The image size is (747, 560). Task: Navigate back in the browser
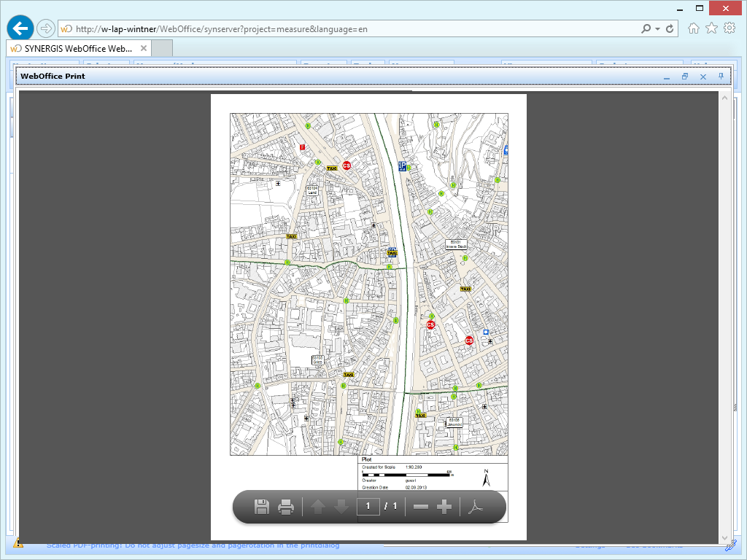20,28
